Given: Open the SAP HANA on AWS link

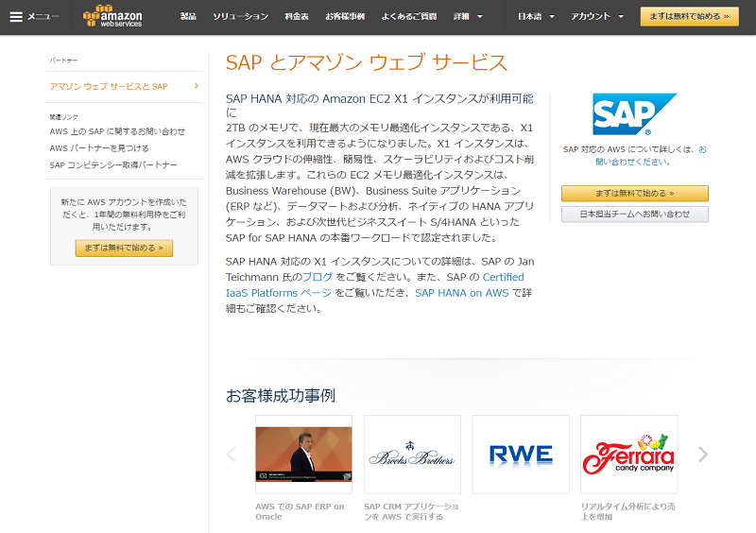Looking at the screenshot, I should click(461, 293).
